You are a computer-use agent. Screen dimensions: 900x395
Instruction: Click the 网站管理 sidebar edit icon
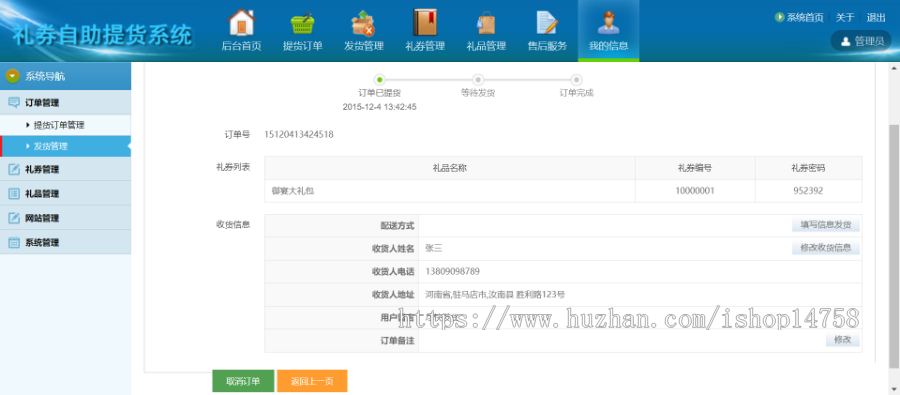click(14, 218)
